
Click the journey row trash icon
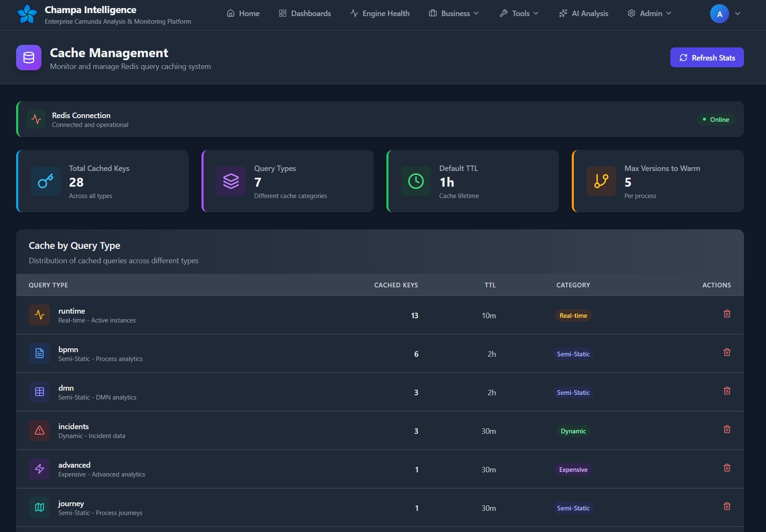click(727, 506)
